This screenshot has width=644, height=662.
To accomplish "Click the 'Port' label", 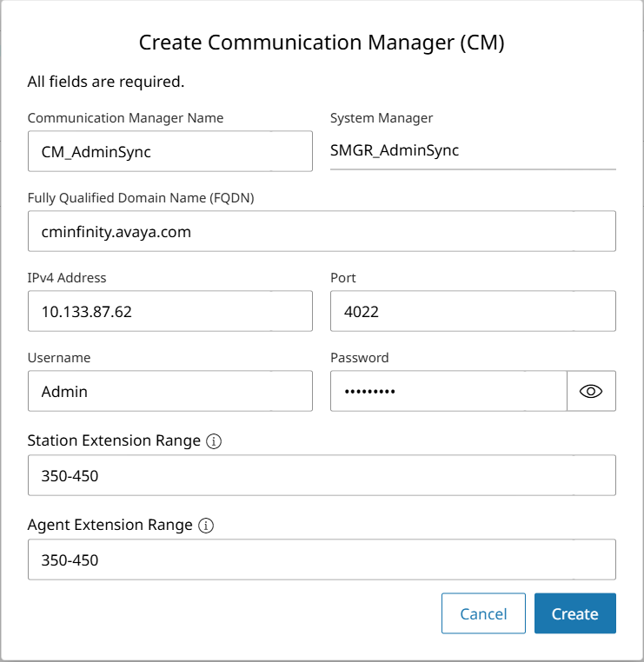I will tap(343, 278).
